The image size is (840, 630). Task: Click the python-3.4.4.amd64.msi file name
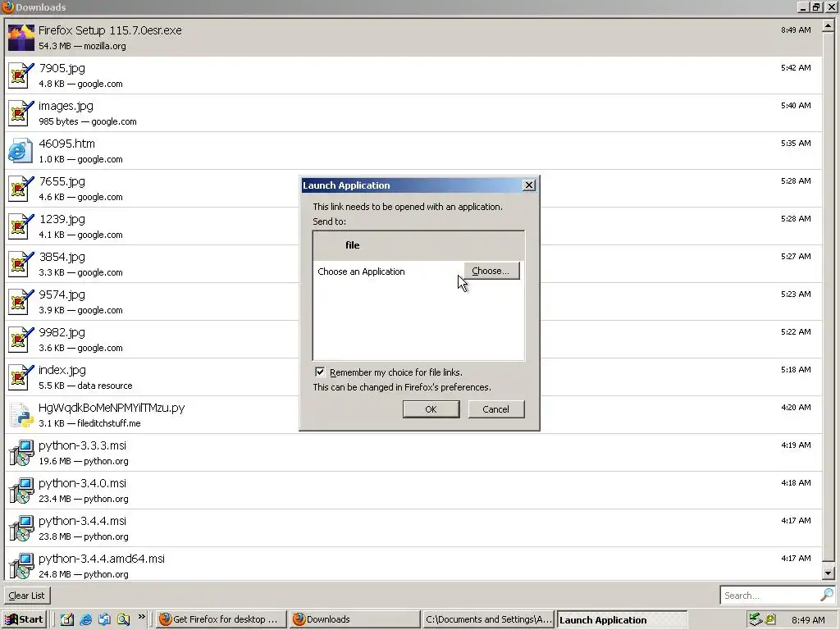click(102, 559)
